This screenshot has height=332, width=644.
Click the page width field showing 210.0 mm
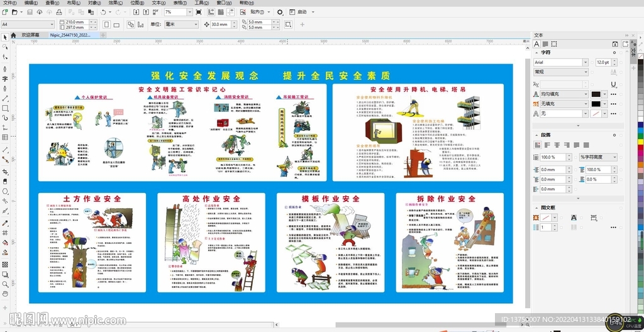(75, 22)
